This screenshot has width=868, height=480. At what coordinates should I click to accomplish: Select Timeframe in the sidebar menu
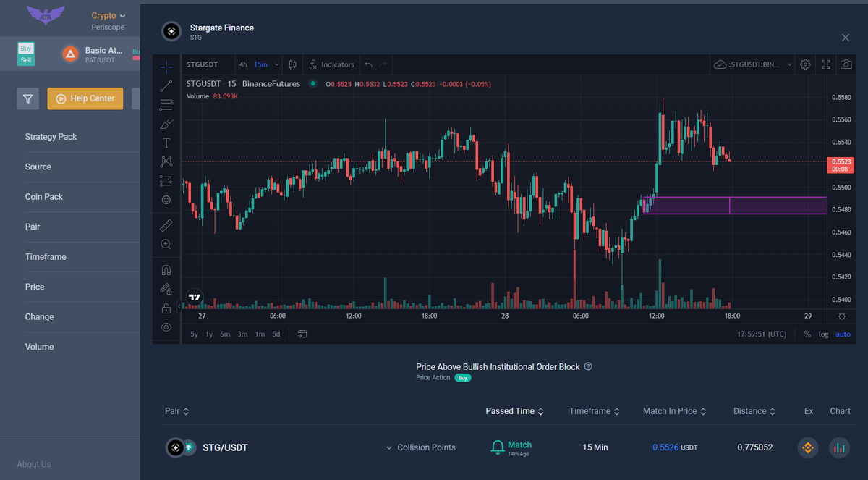[46, 257]
